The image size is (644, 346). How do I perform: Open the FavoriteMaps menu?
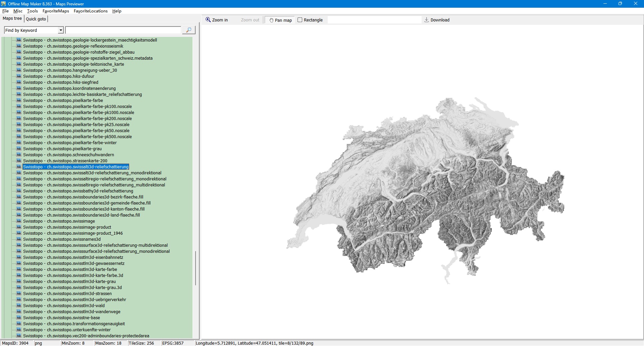pyautogui.click(x=56, y=11)
